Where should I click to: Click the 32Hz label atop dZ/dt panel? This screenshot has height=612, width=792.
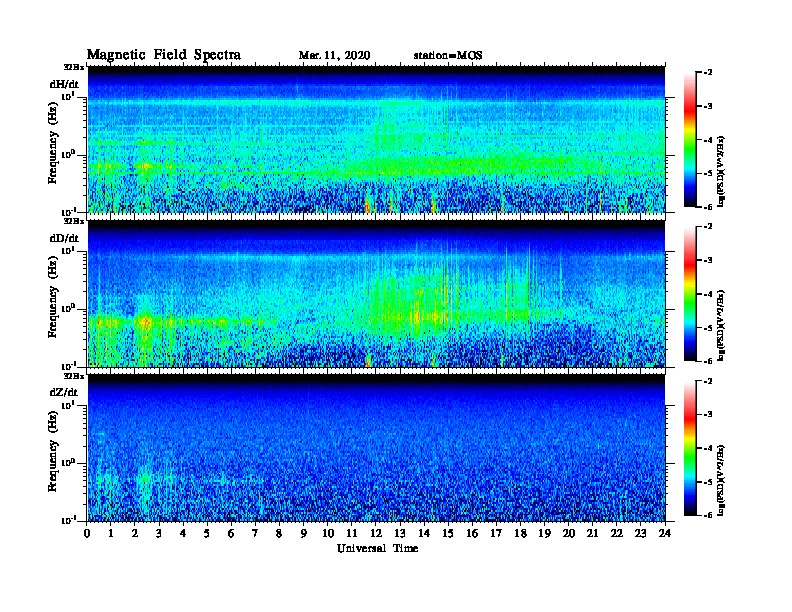[x=73, y=376]
